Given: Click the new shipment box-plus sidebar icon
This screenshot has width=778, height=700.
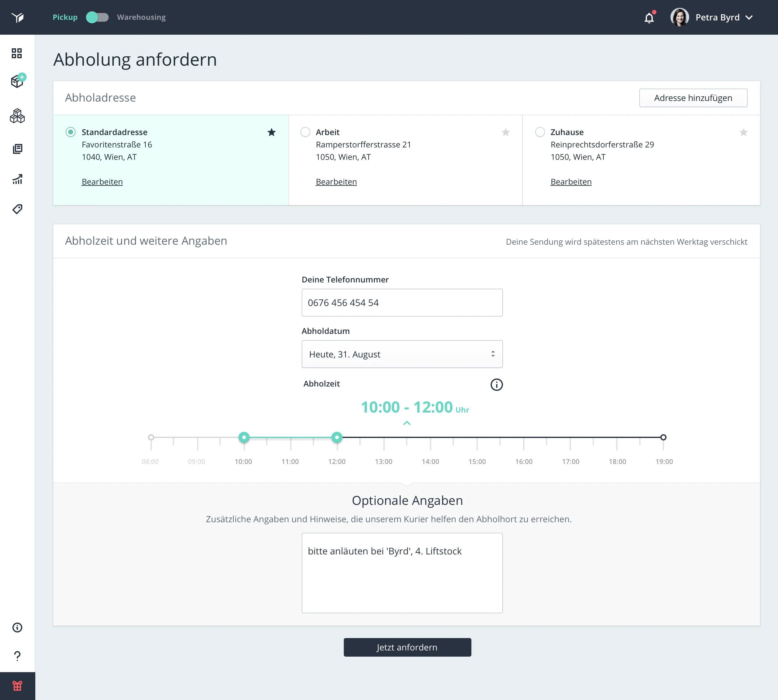Looking at the screenshot, I should click(x=17, y=81).
